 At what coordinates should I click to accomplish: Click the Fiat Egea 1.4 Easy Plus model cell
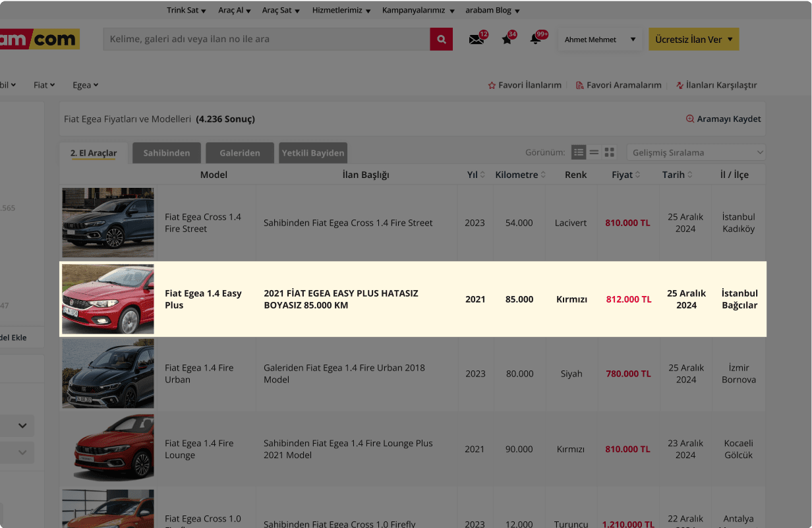(203, 299)
